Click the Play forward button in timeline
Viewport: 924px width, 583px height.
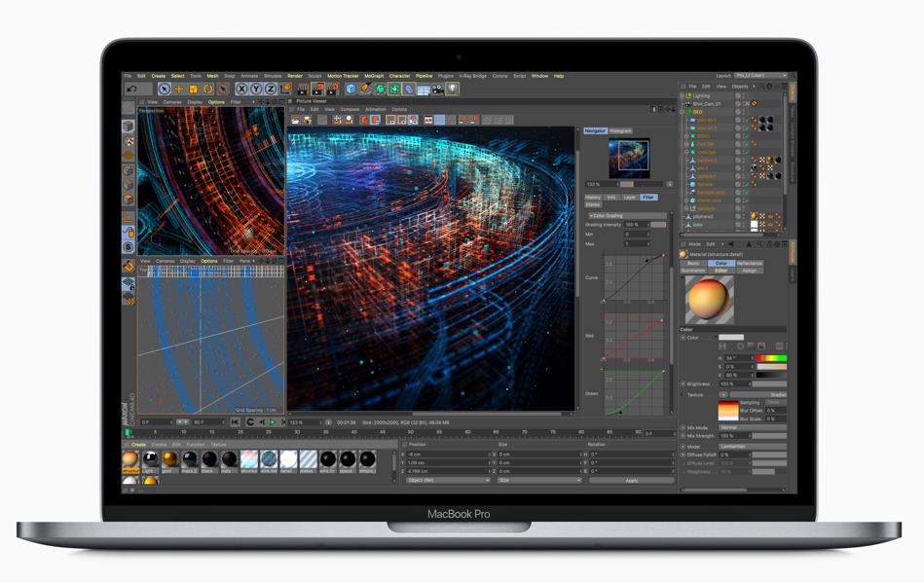(273, 422)
